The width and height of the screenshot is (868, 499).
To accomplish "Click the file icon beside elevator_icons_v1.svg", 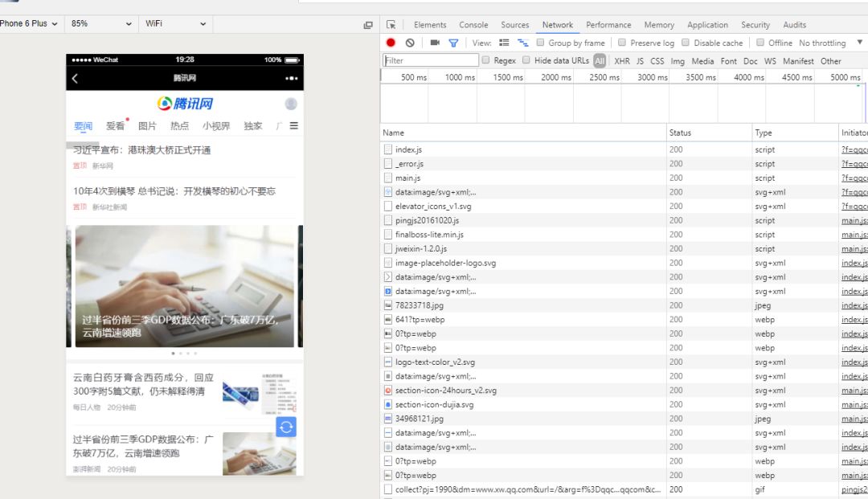I will pyautogui.click(x=388, y=206).
